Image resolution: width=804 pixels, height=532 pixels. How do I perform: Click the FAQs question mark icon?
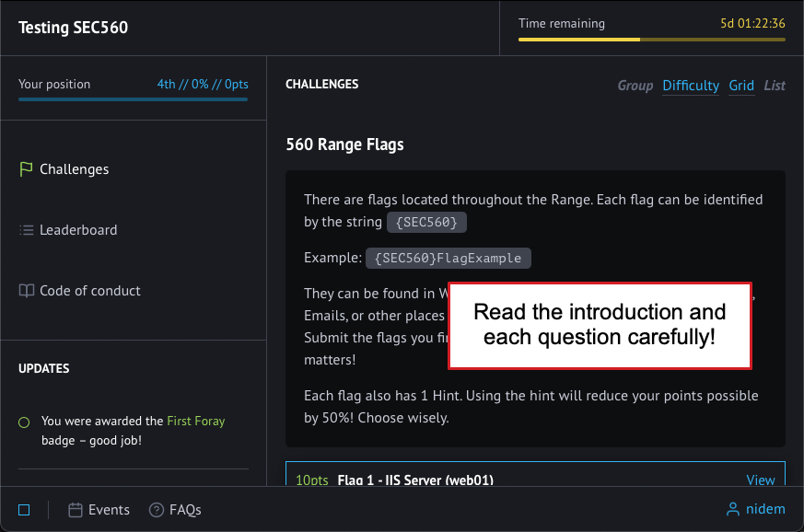[x=157, y=510]
